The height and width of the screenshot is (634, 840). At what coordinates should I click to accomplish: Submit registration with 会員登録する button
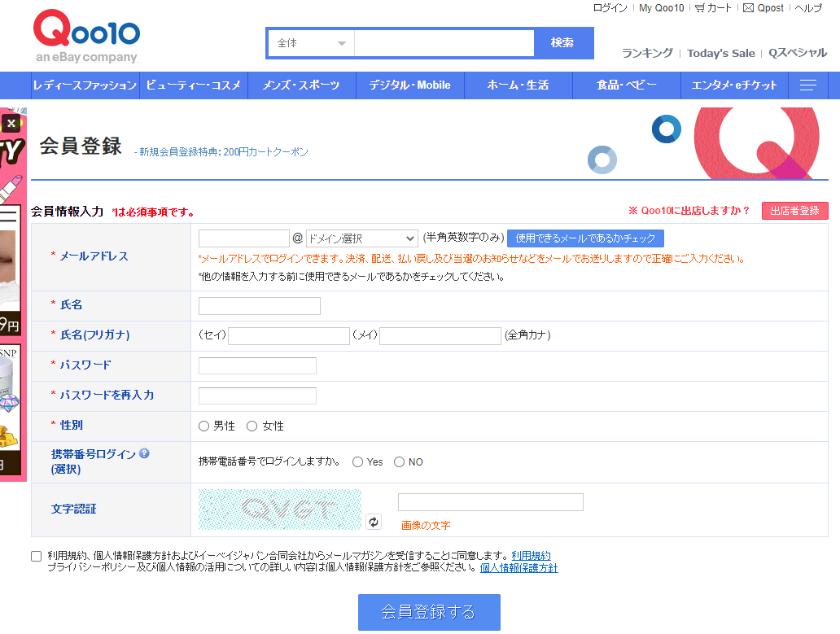point(429,612)
